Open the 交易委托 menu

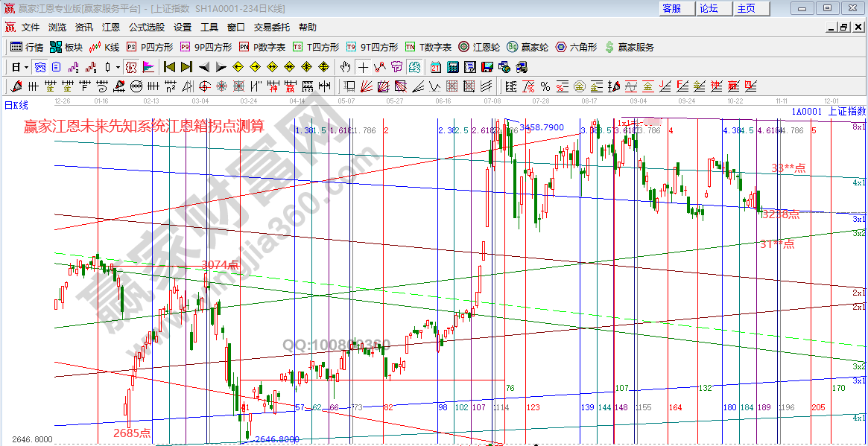point(272,28)
